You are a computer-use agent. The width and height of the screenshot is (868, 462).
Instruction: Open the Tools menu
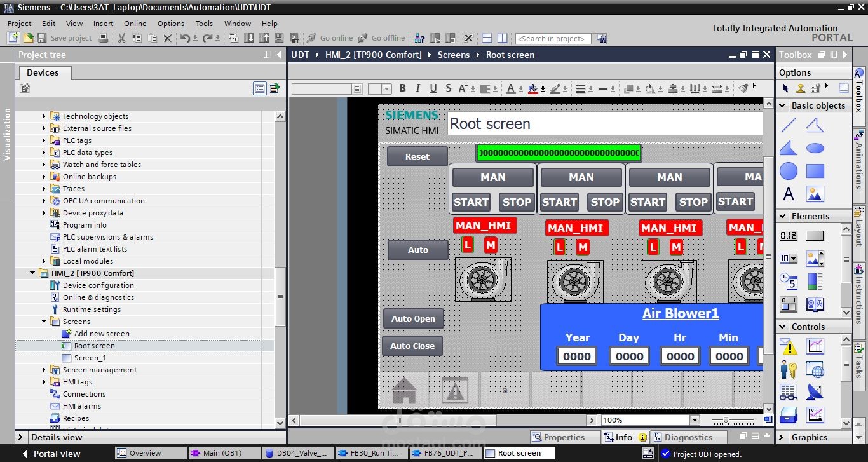pos(204,24)
